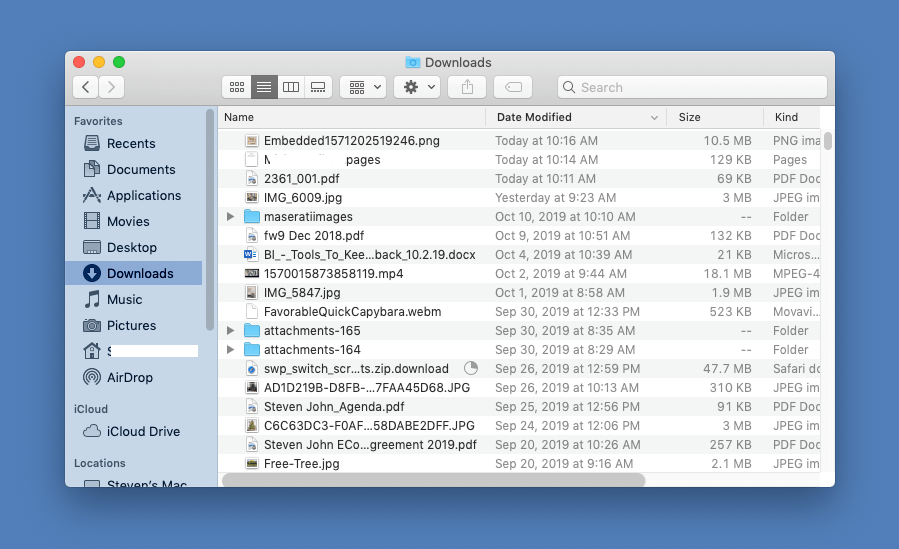The image size is (899, 549).
Task: Sort by the Name column header
Action: 351,117
